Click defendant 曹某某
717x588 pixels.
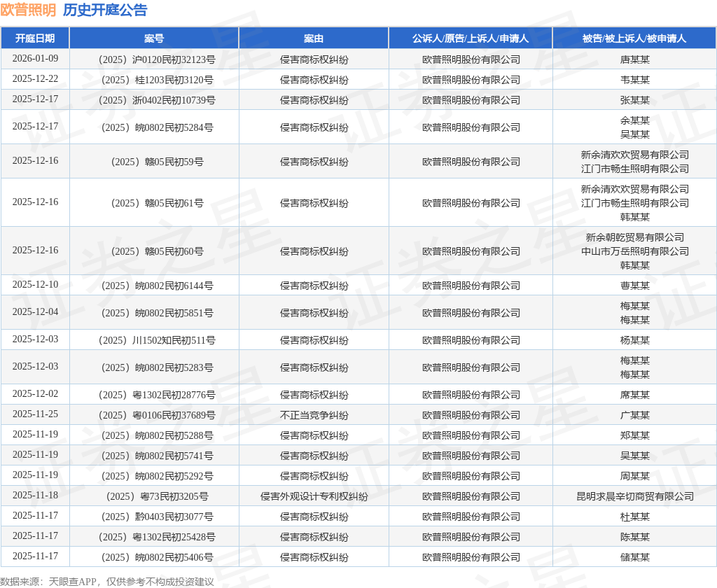[x=634, y=286]
